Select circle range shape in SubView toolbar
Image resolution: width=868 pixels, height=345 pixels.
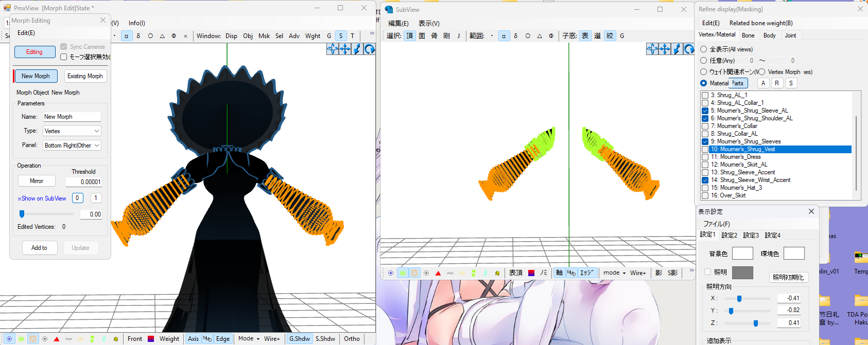(528, 36)
